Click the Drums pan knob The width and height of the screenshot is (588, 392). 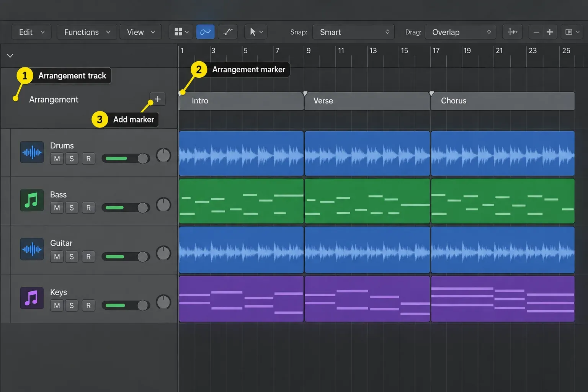[163, 155]
